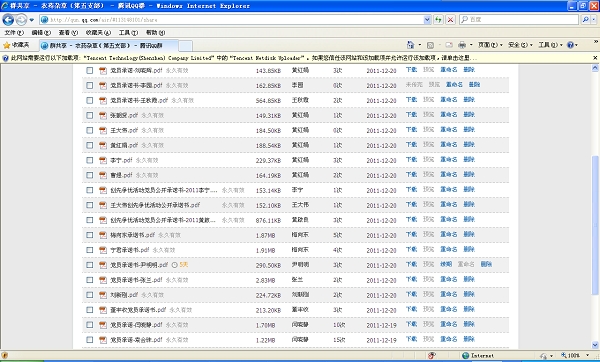Open the 文件(F) menu

tap(14, 33)
